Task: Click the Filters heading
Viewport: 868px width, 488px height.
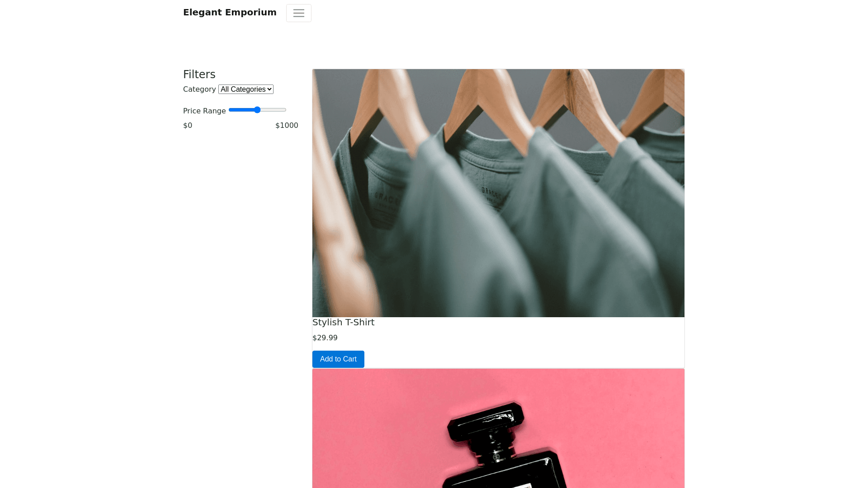Action: [199, 75]
